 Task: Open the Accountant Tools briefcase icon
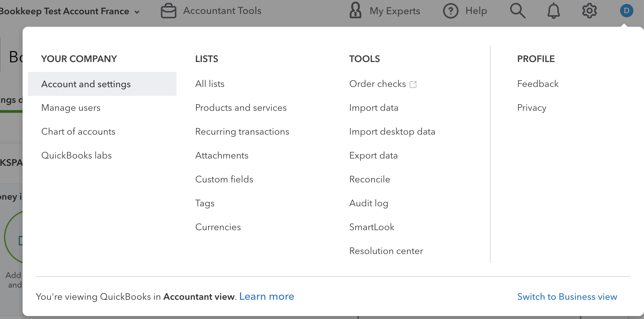(x=169, y=11)
